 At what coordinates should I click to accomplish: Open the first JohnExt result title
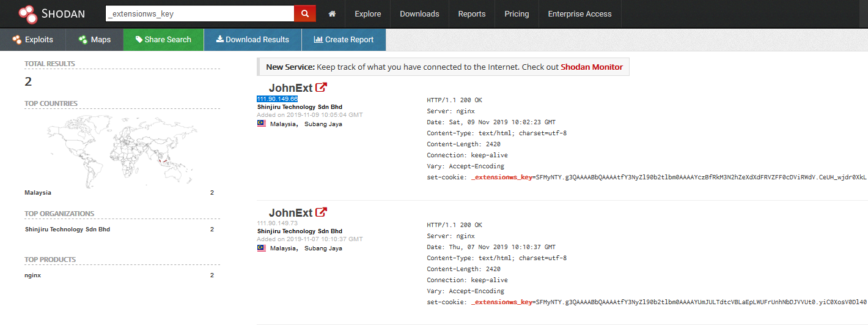pos(290,88)
